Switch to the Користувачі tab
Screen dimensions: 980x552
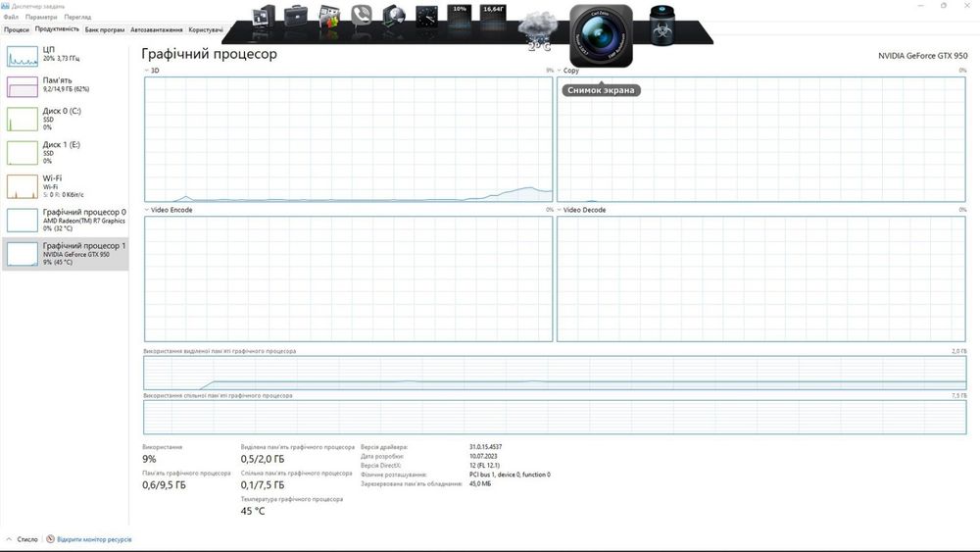(205, 29)
